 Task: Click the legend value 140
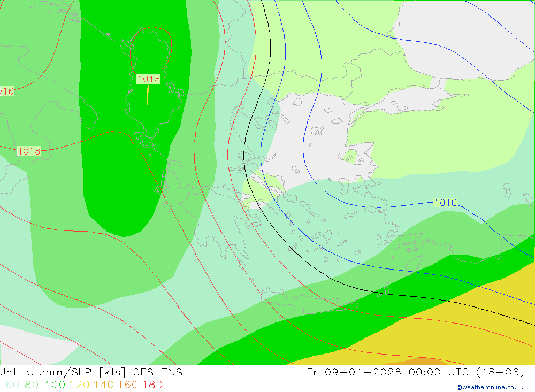click(104, 385)
